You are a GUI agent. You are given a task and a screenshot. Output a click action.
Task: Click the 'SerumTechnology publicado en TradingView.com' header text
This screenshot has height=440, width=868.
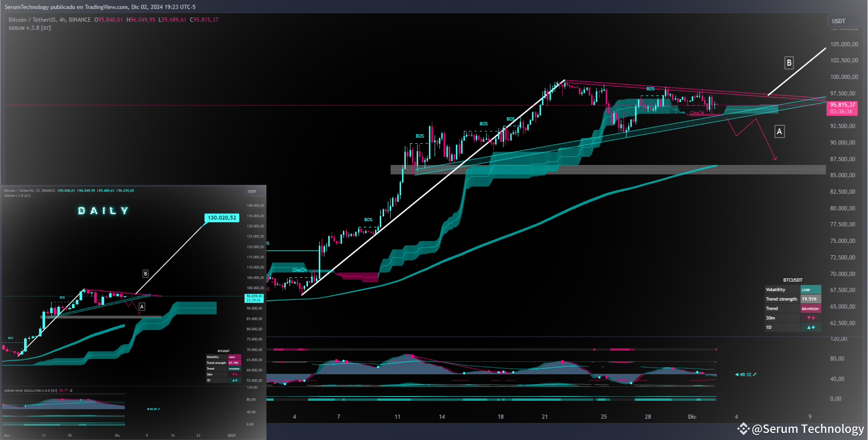66,7
